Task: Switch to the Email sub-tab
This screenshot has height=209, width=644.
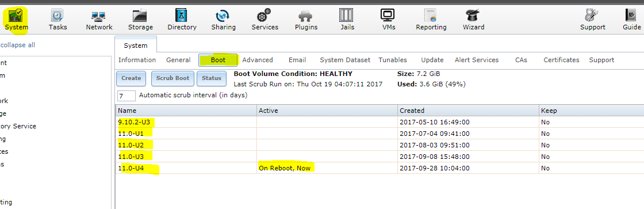Action: (297, 60)
